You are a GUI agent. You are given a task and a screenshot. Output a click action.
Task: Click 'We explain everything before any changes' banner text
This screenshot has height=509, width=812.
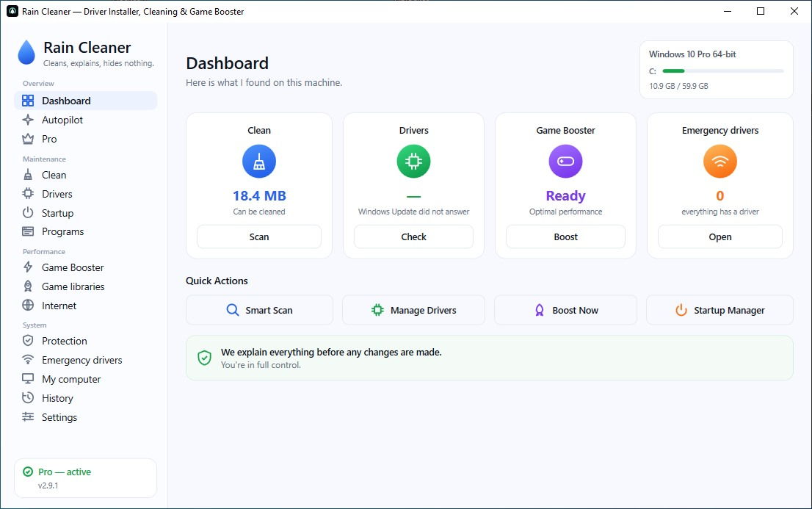[x=331, y=352]
